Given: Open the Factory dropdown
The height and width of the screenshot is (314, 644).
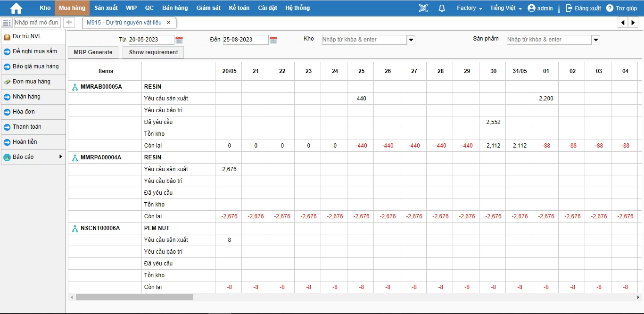Looking at the screenshot, I should coord(470,8).
